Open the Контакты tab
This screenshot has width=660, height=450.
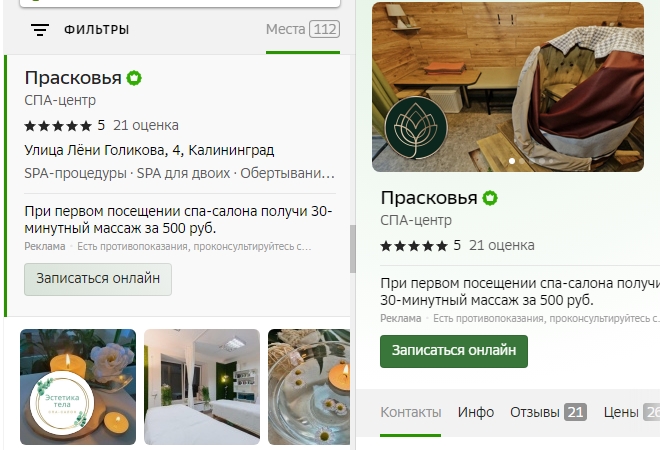410,412
